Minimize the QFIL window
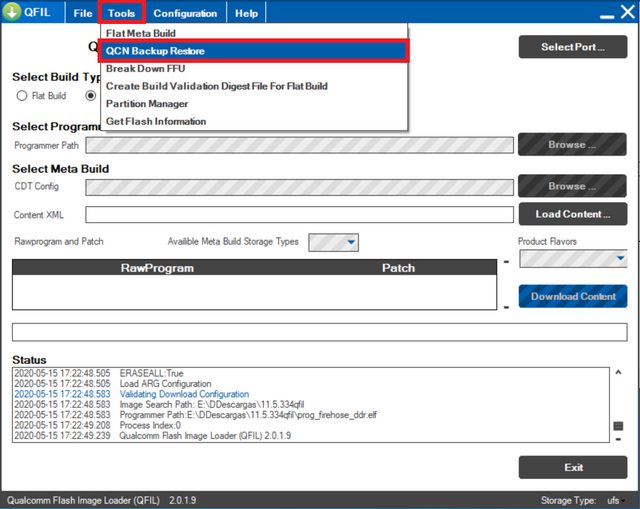 click(x=607, y=16)
